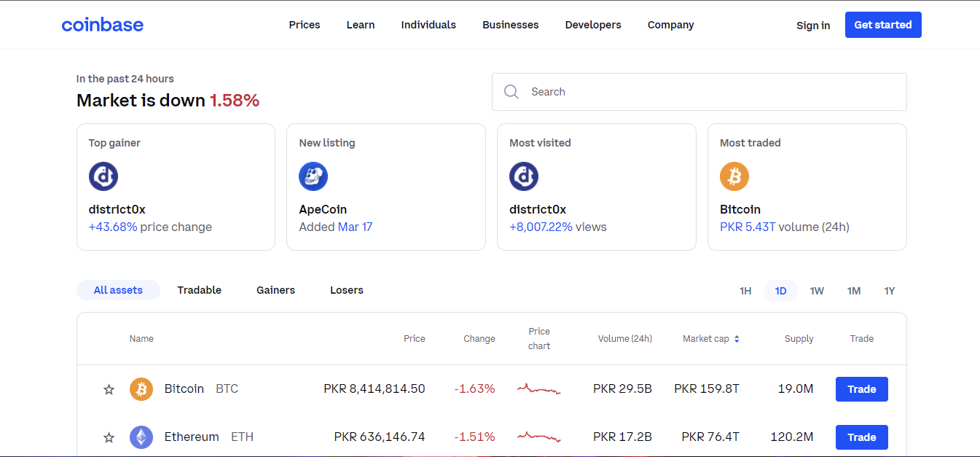Click Bitcoin icon in Most traded card
This screenshot has height=457, width=980.
pyautogui.click(x=734, y=176)
